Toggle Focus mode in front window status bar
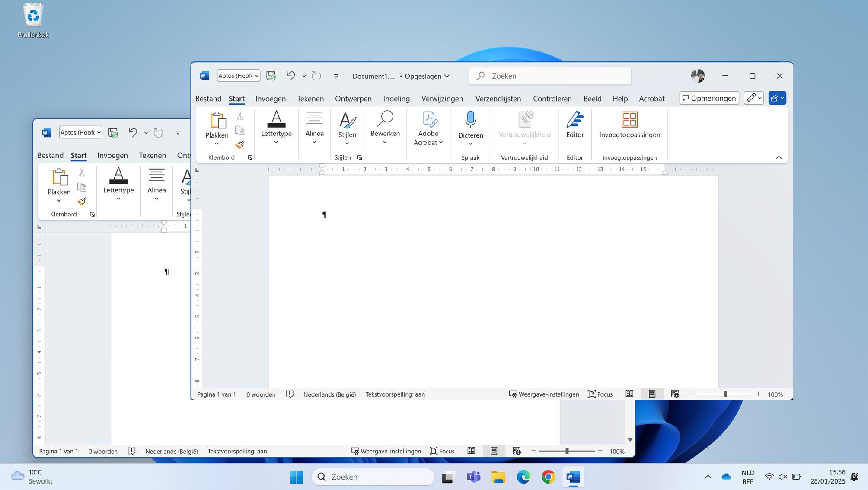 coord(600,394)
